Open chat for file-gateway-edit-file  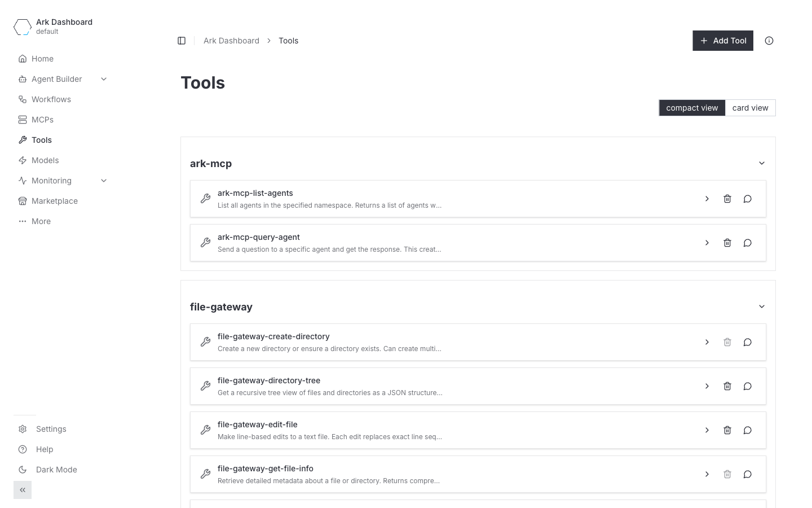pos(748,430)
